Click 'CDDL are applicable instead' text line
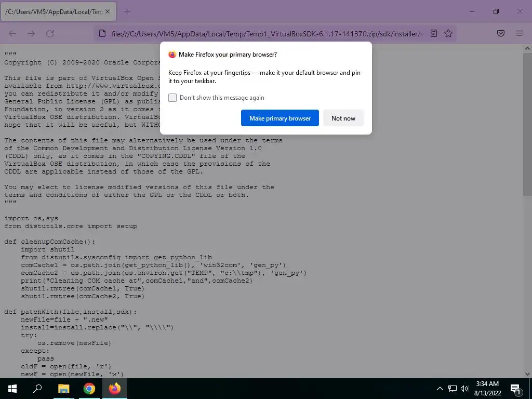Viewport: 532px width, 399px height. 103,171
